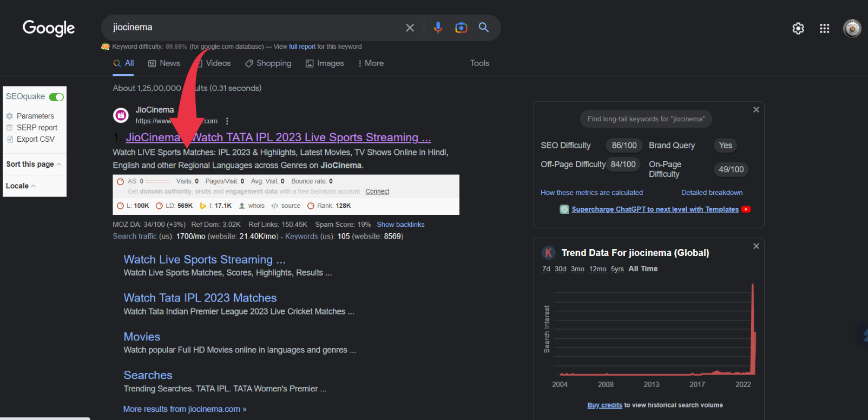Open JioCinema Watch TATA IPL 2023 result

point(279,137)
